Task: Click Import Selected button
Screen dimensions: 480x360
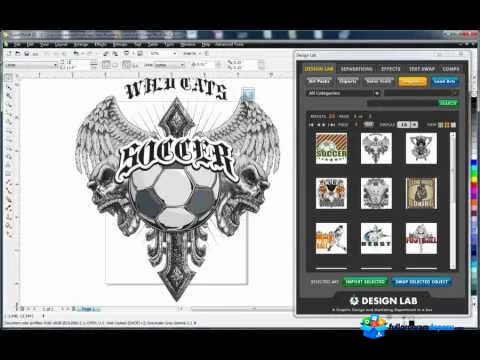Action: coord(365,282)
